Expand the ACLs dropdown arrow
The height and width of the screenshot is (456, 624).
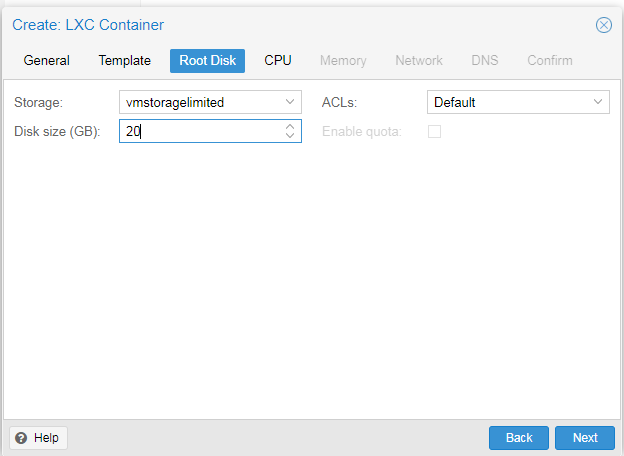pyautogui.click(x=598, y=102)
